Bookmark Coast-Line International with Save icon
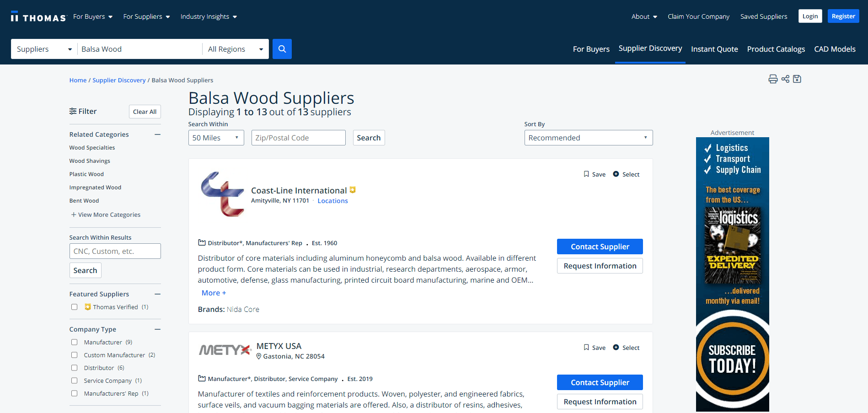 586,174
